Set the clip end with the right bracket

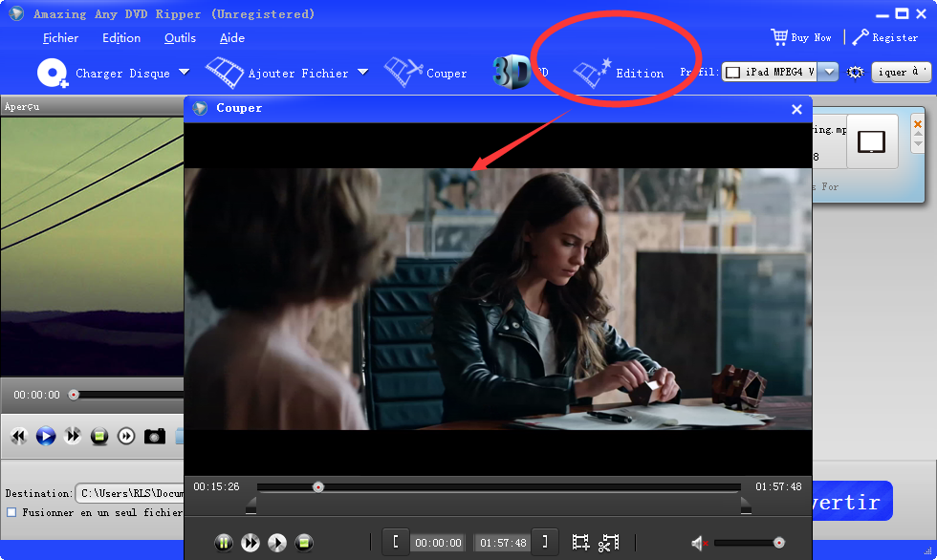point(545,542)
